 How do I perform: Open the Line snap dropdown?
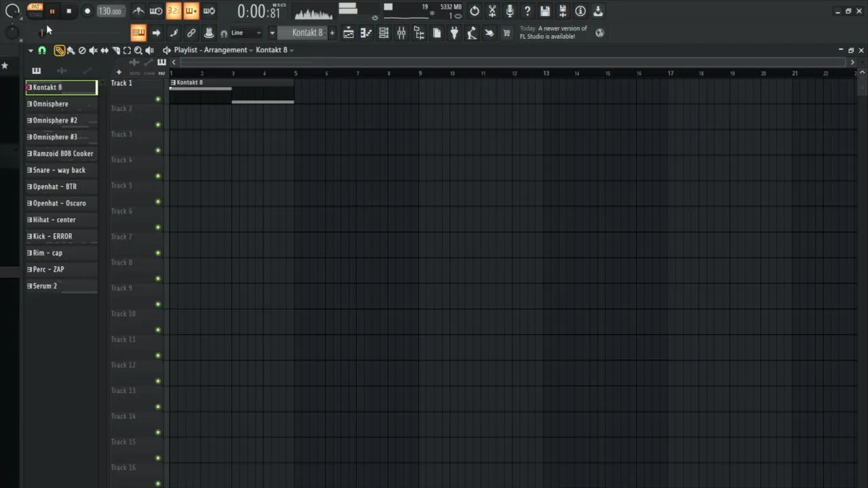[246, 33]
